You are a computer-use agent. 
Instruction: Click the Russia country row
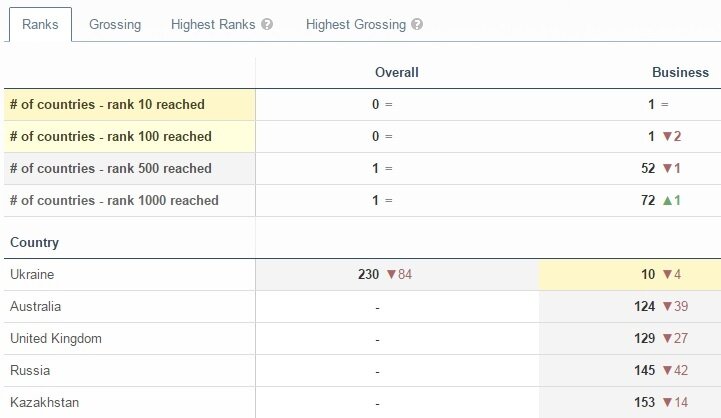(29, 370)
